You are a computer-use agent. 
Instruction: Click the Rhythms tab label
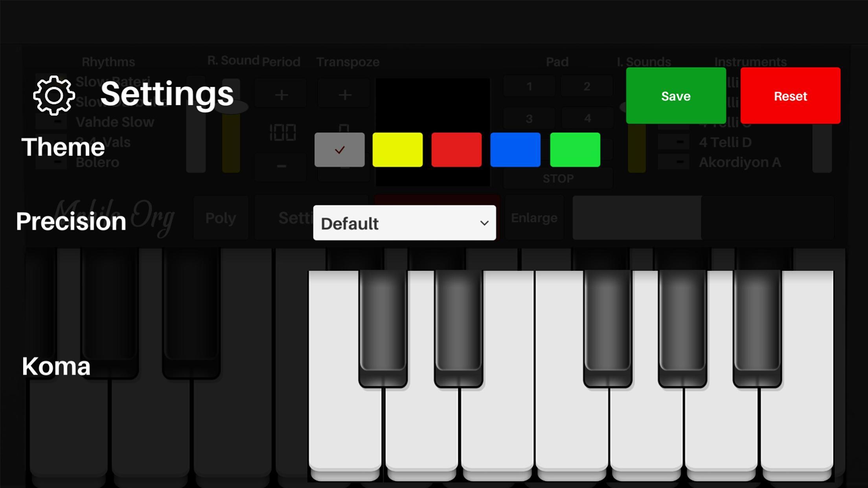pyautogui.click(x=108, y=61)
